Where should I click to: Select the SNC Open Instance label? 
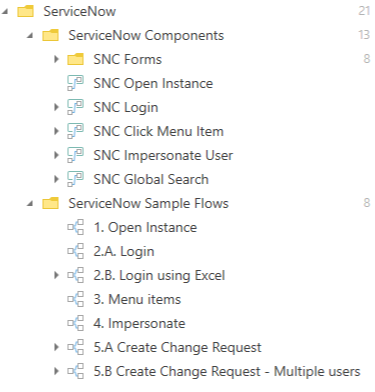coord(153,84)
